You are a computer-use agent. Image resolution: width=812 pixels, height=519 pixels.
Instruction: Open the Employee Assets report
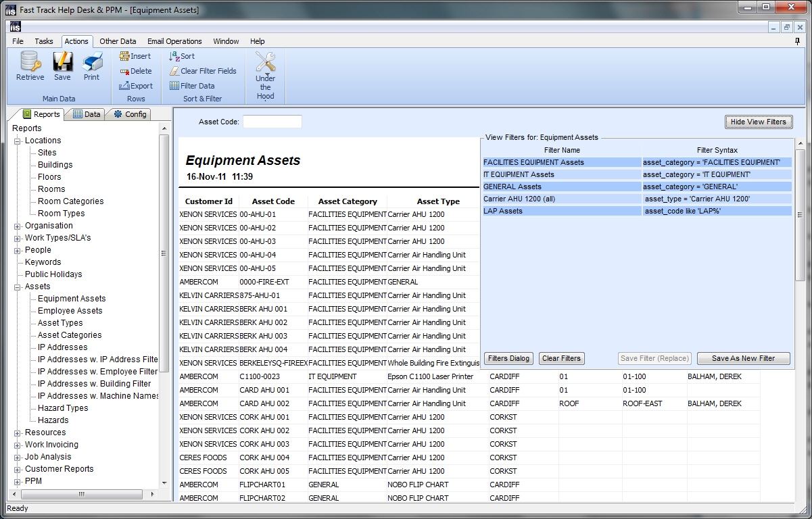70,311
